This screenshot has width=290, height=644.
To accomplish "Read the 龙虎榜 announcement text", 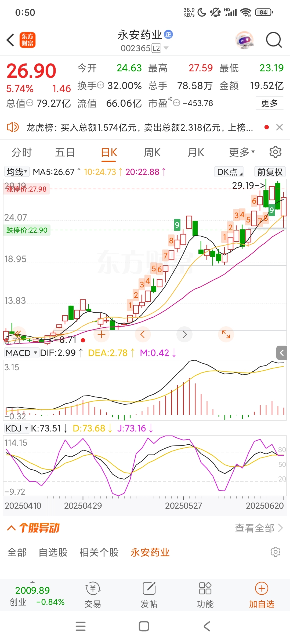I will click(x=140, y=127).
